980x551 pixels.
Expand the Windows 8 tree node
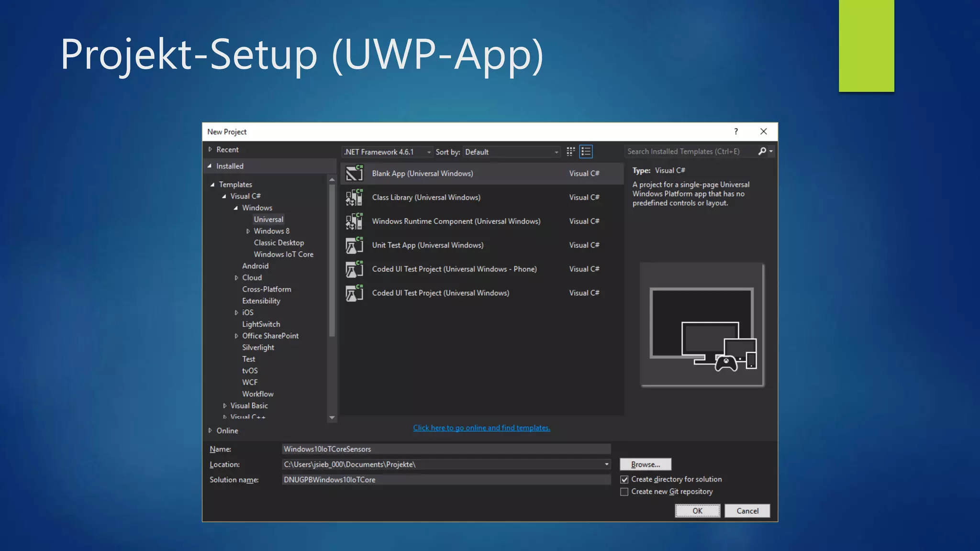point(248,231)
